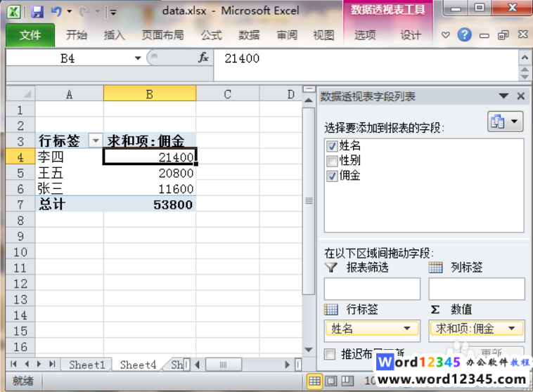
Task: Enable the 推迟布局更新 checkbox
Action: click(329, 354)
